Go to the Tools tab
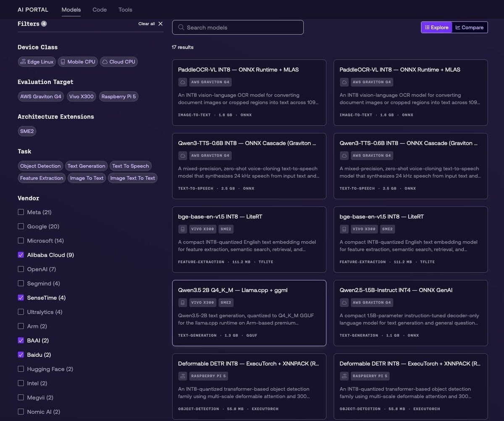504x421 pixels. [125, 10]
